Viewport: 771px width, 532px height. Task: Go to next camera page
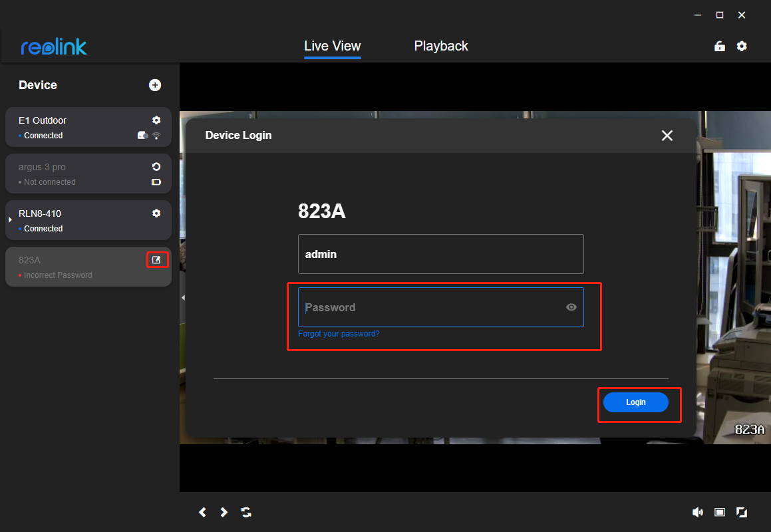[224, 512]
